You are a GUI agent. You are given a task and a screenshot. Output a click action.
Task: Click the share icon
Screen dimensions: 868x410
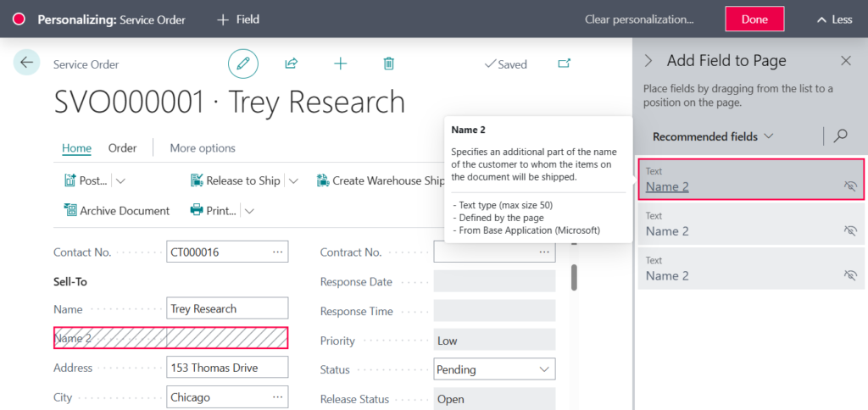point(291,64)
